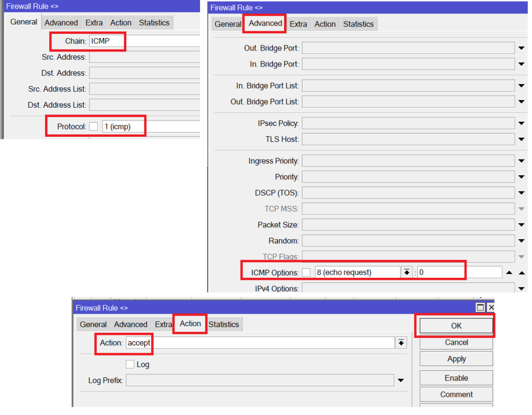Open the ICMP Options type dropdown arrow
This screenshot has height=415, width=532.
click(406, 273)
